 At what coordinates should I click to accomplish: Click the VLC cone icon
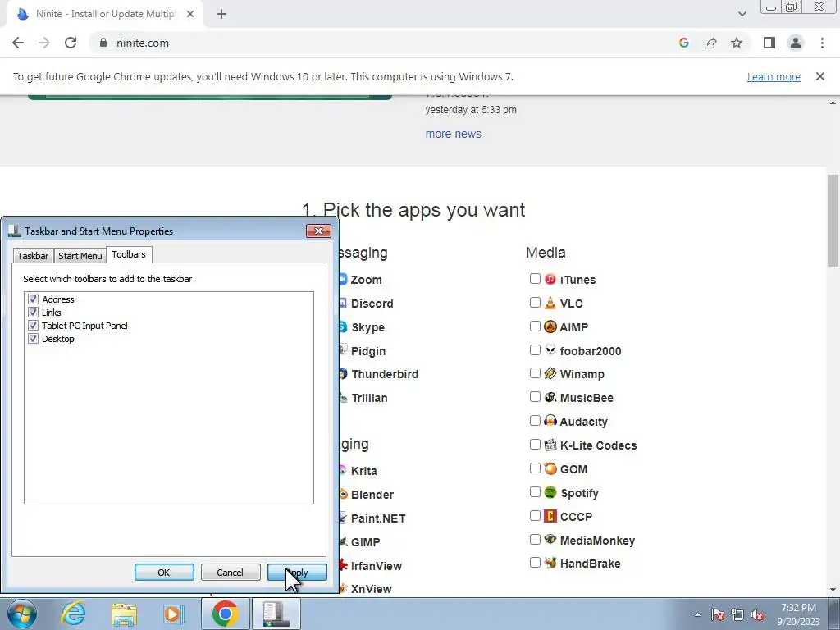[x=550, y=303]
